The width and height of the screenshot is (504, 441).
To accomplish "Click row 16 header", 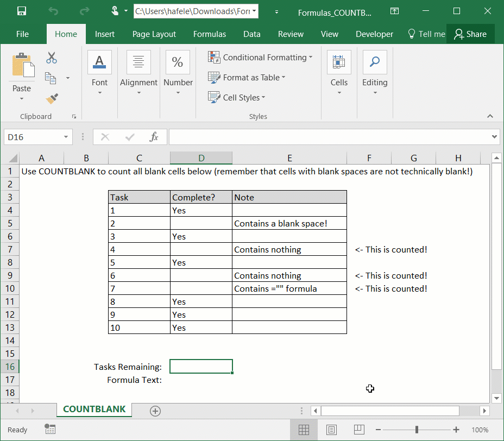I will (10, 367).
